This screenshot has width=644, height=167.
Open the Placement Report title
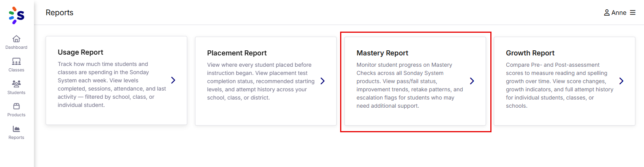[237, 53]
